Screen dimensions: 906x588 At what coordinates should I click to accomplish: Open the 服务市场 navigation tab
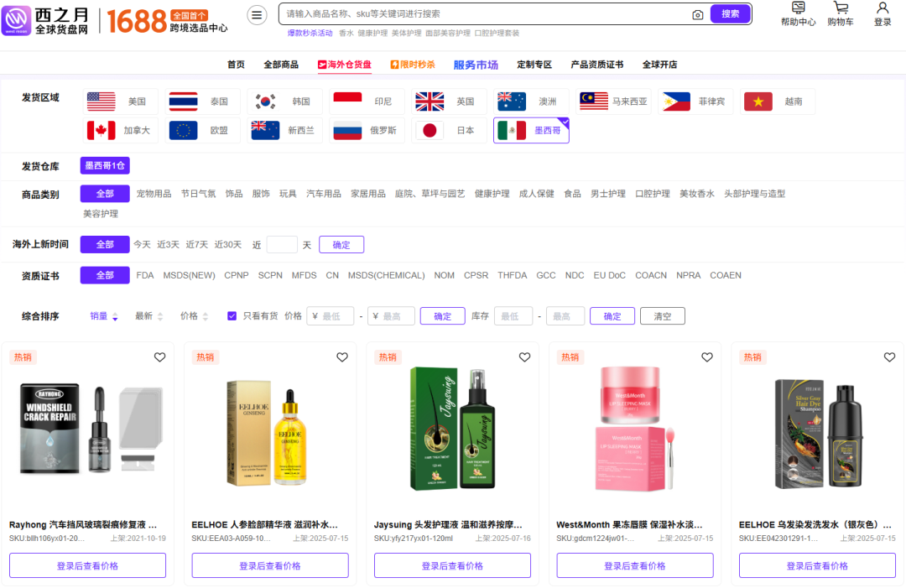pos(476,65)
